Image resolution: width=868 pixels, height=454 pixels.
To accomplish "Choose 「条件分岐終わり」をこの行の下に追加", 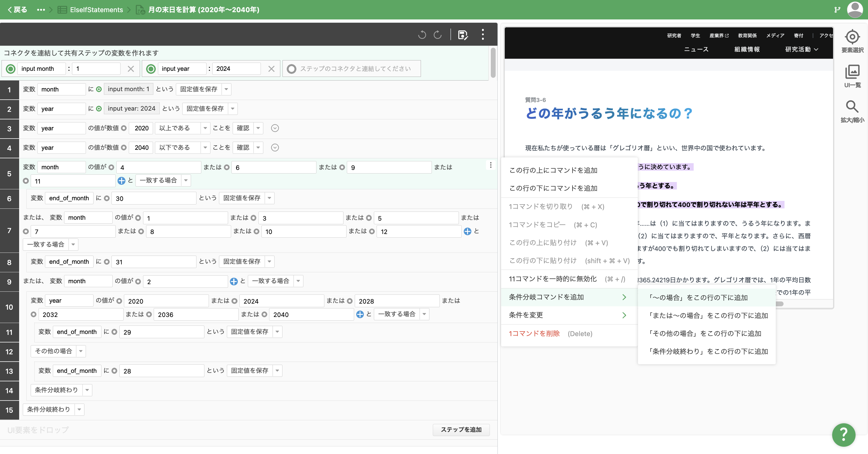I will [x=707, y=351].
